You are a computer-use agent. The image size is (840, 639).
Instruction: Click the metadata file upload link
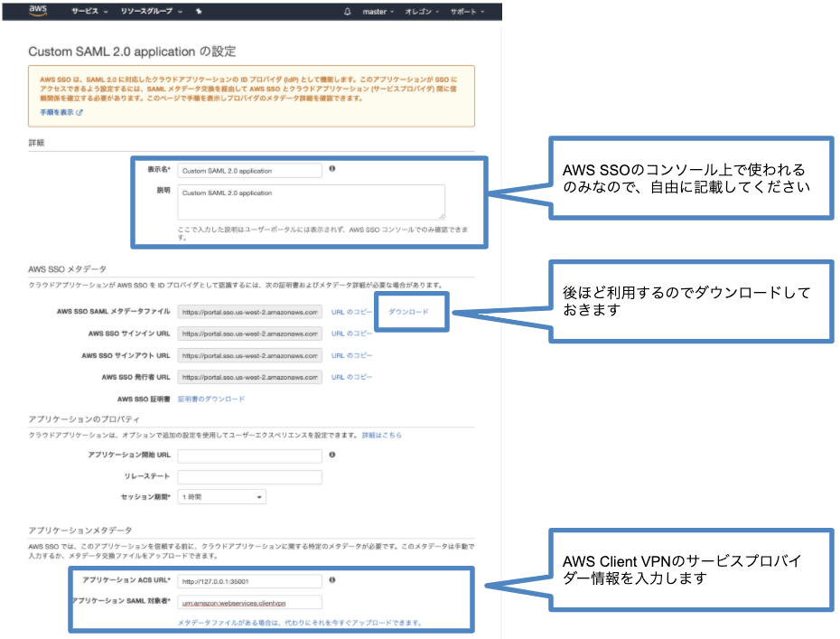(300, 623)
